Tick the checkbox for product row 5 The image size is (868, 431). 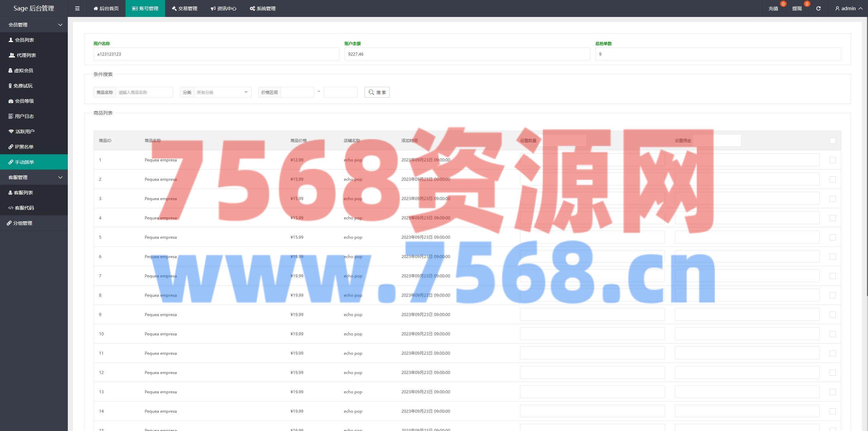coord(832,237)
